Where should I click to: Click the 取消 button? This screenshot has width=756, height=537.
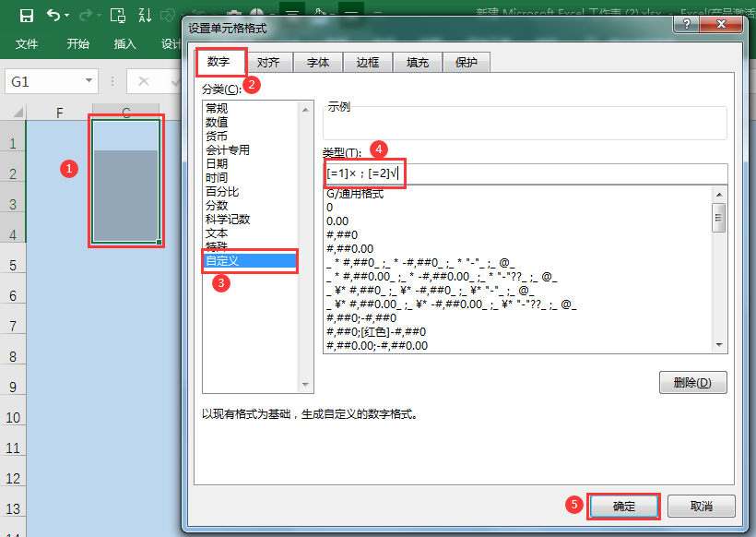pos(702,507)
